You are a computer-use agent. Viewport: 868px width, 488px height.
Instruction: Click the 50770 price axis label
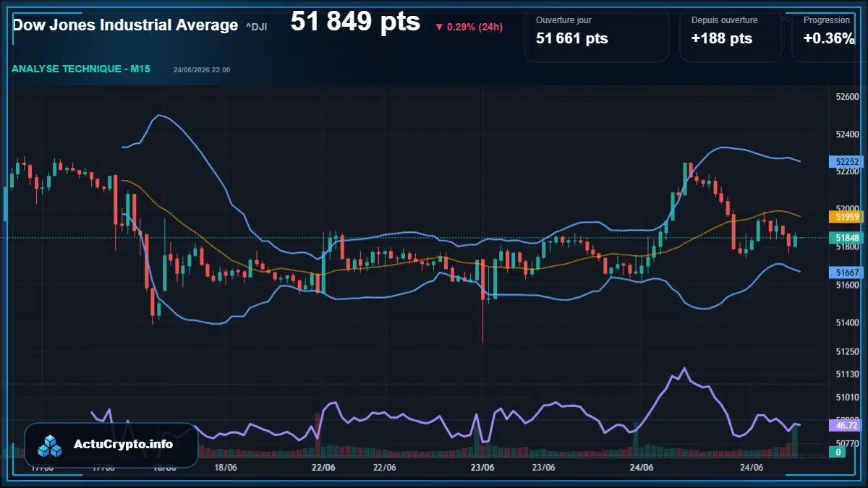846,442
